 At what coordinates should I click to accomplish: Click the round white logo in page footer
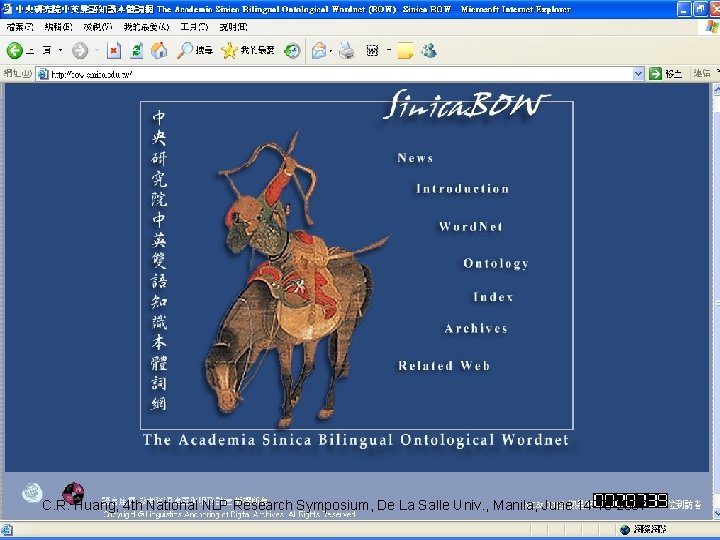pos(32,493)
